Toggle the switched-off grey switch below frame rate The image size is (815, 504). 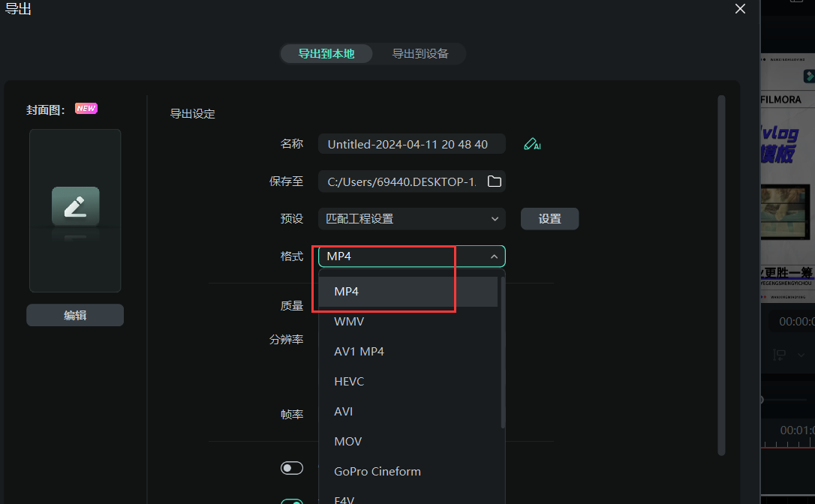click(x=292, y=468)
